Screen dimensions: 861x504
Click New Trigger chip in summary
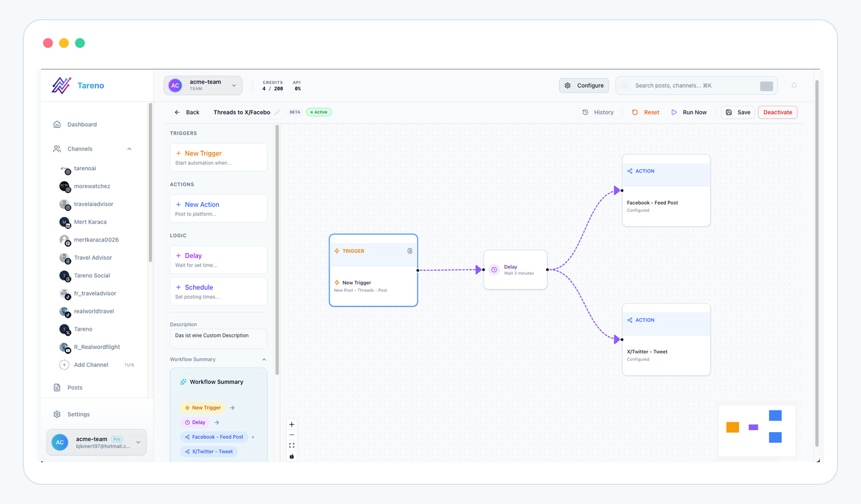point(203,408)
